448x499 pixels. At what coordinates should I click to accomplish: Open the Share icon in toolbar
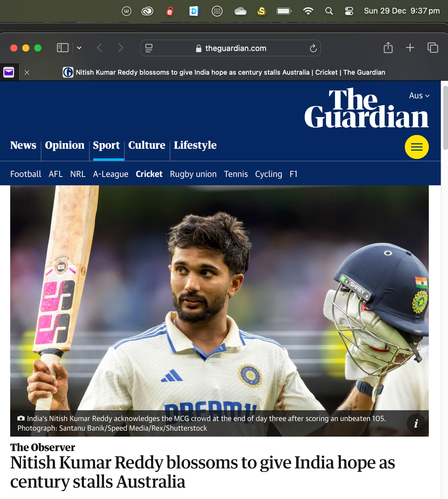388,48
